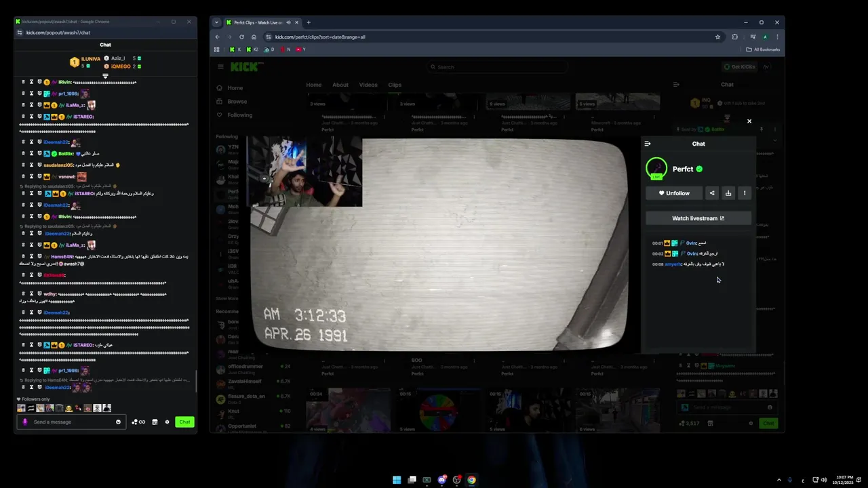Open Ovin's message at 00:01

pyautogui.click(x=679, y=243)
